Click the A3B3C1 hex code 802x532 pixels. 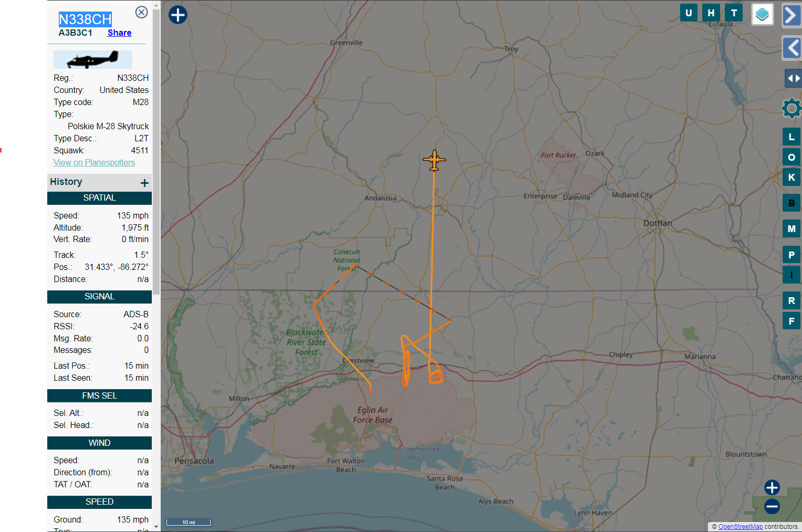coord(75,33)
